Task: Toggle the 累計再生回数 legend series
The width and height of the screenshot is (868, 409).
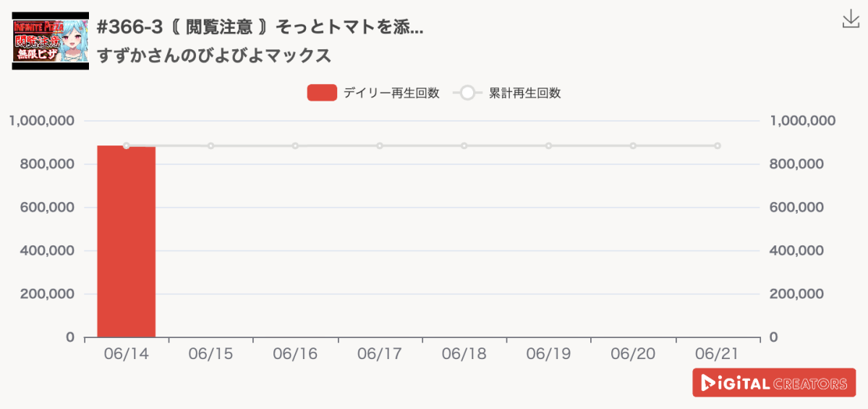Action: (x=507, y=93)
